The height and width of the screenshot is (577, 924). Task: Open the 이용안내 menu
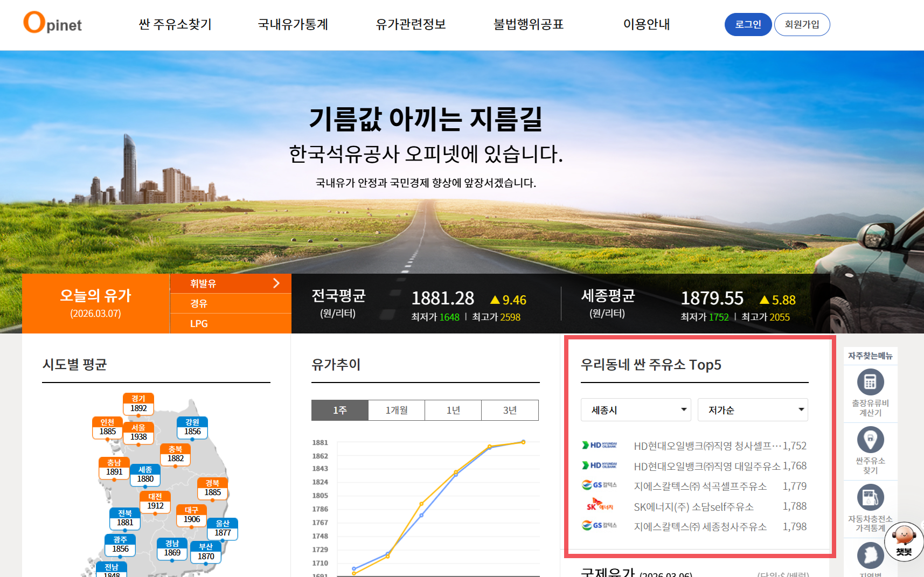pos(647,24)
